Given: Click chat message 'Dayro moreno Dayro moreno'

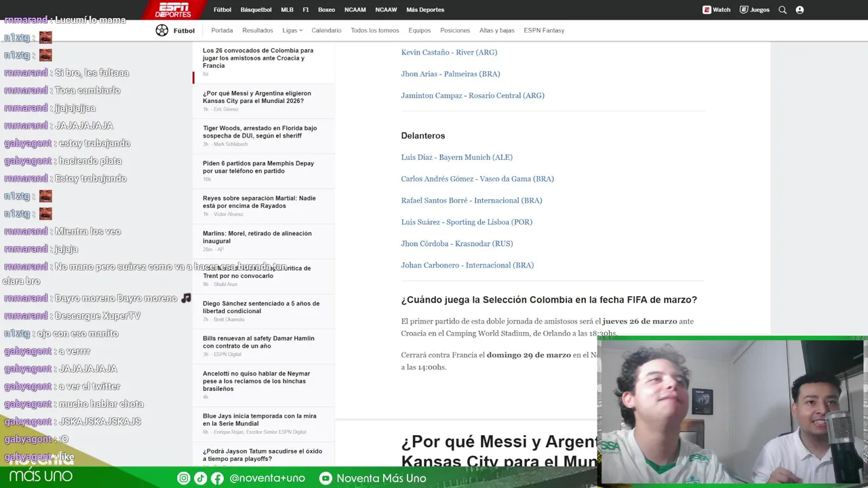Looking at the screenshot, I should [x=116, y=298].
